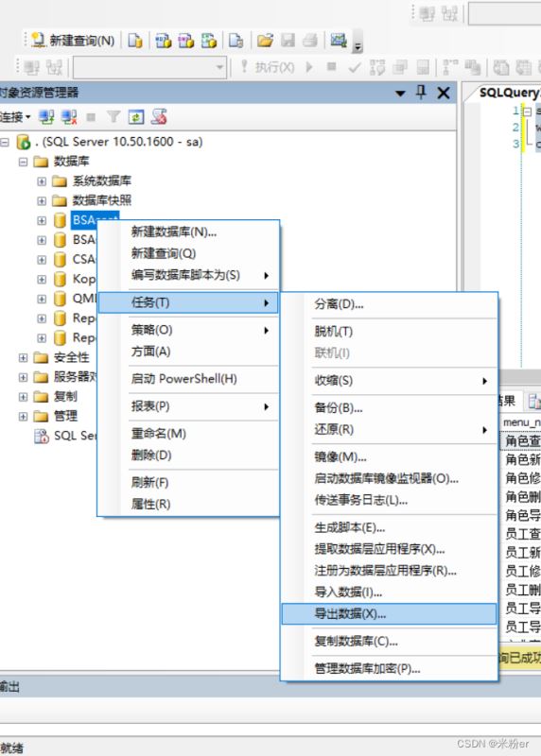Screen dimensions: 541x756
Task: Click the disconnect server icon with red X
Action: (69, 116)
